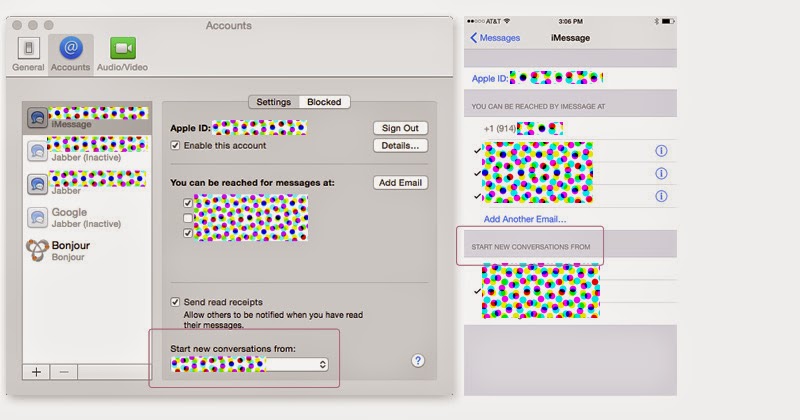
Task: Select the Accounts @ toolbar icon
Action: (71, 48)
